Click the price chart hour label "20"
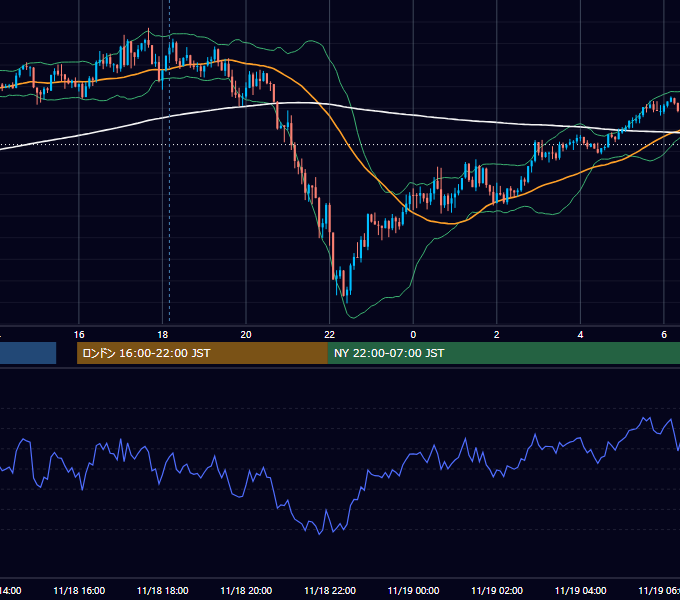680x600 pixels. point(246,335)
